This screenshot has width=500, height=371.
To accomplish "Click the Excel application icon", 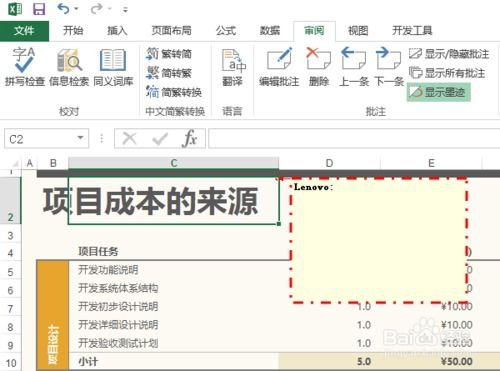I will (x=15, y=9).
